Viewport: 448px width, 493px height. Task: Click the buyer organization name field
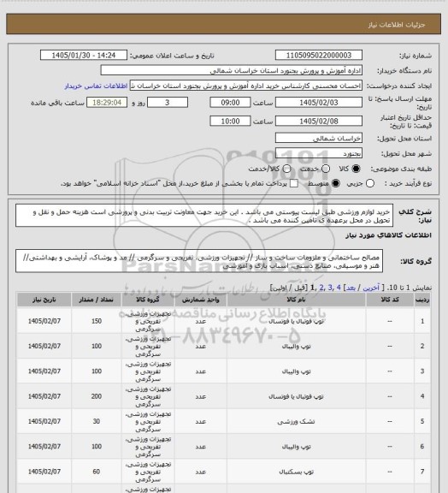[231, 70]
